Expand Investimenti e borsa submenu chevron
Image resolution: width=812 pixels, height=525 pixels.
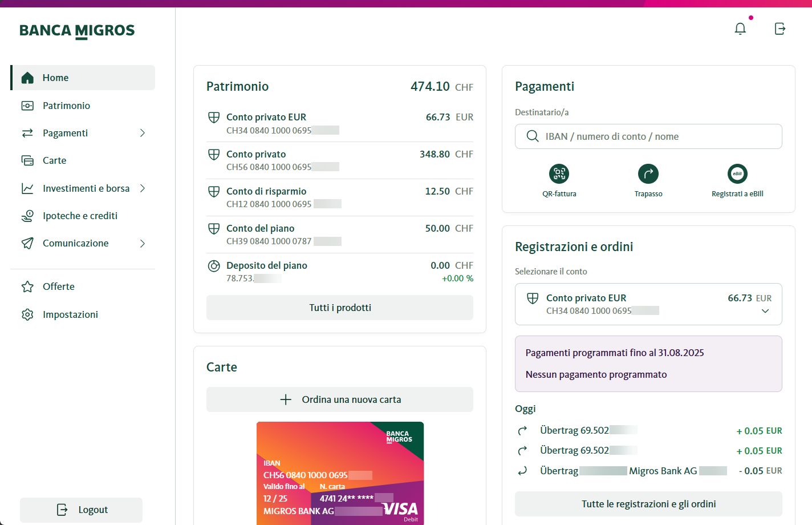click(143, 188)
